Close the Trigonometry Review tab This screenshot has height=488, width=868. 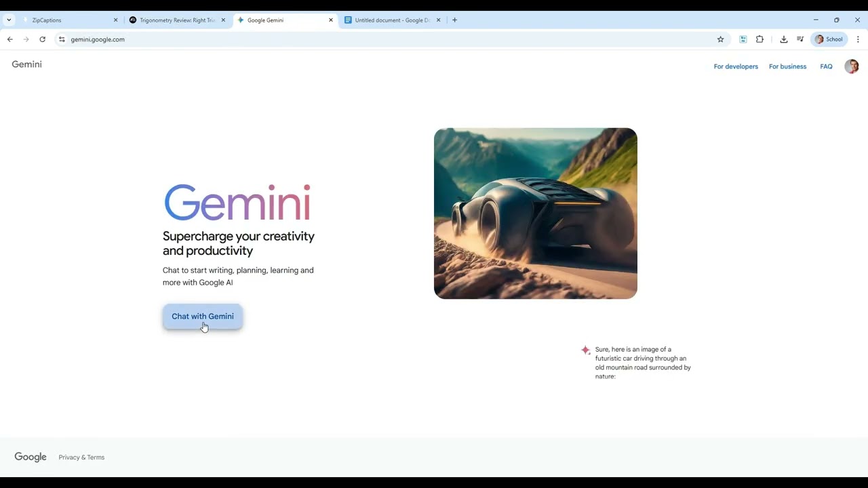click(223, 20)
